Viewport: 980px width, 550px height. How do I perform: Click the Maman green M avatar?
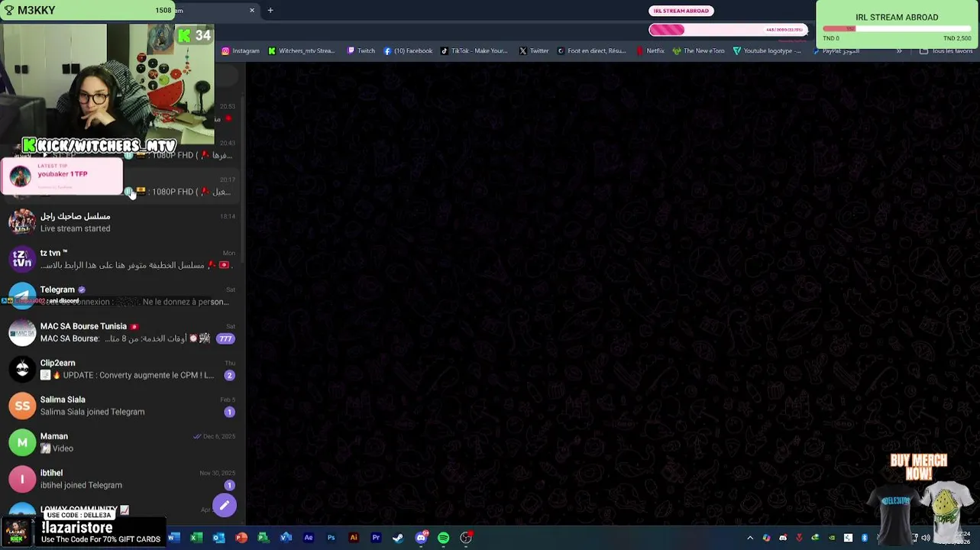coord(22,442)
